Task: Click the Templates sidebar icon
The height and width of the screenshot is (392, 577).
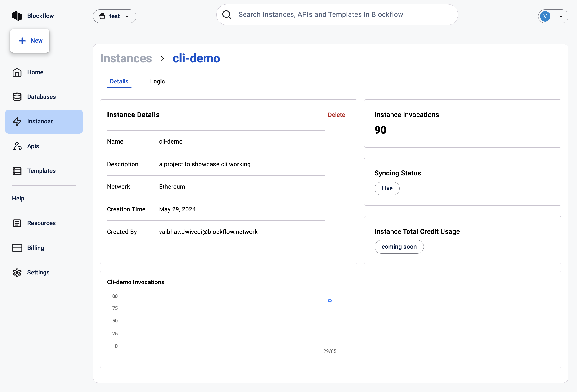Action: [17, 171]
